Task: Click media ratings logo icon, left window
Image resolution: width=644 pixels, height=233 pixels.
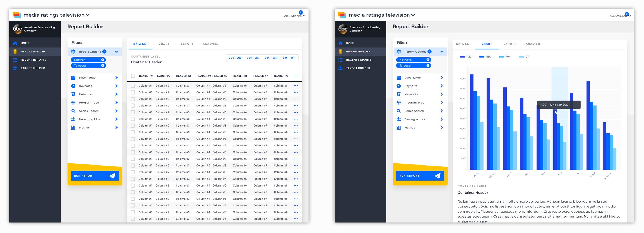Action: point(17,15)
